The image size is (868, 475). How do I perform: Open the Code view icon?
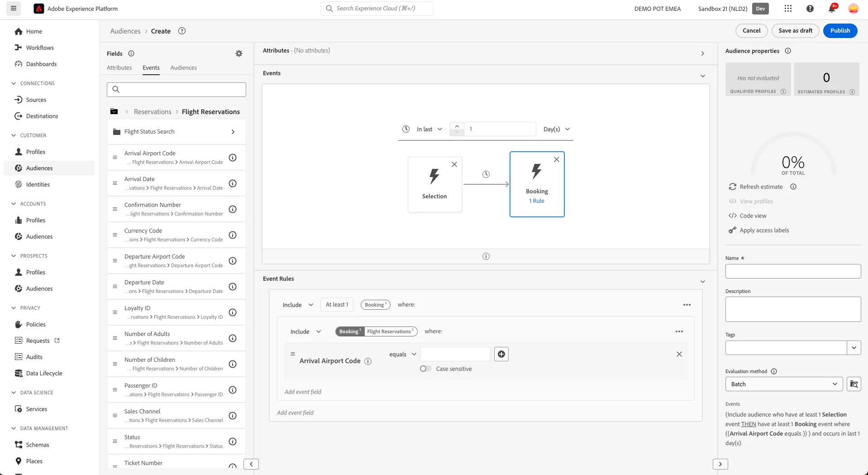click(x=732, y=216)
